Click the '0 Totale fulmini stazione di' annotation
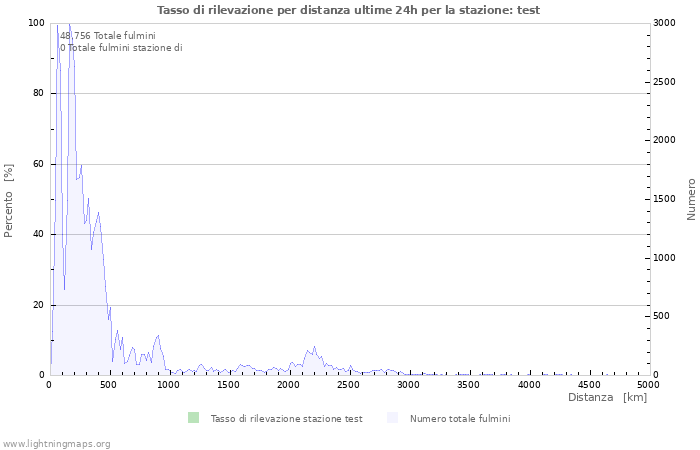 [121, 48]
